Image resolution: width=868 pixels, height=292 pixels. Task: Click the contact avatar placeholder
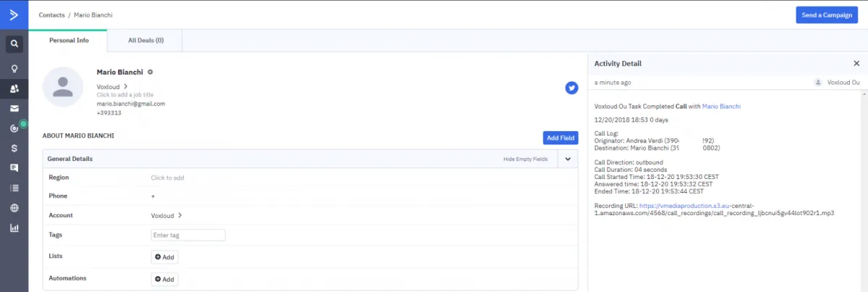pos(63,87)
